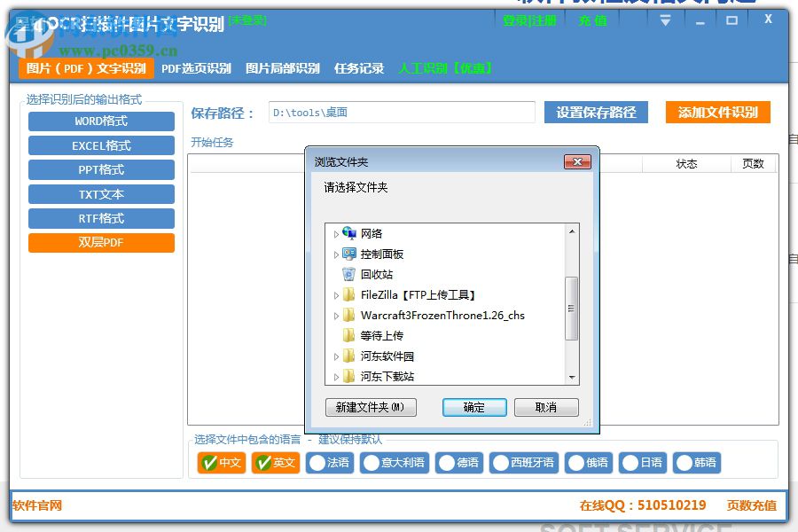Screen dimensions: 798x532
Task: Click the 设置保存路径 button
Action: coord(596,112)
